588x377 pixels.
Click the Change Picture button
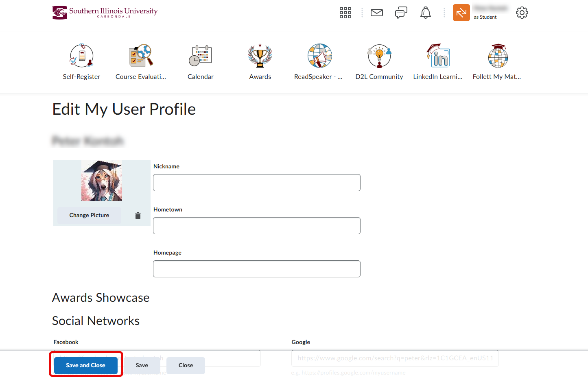[x=89, y=215]
